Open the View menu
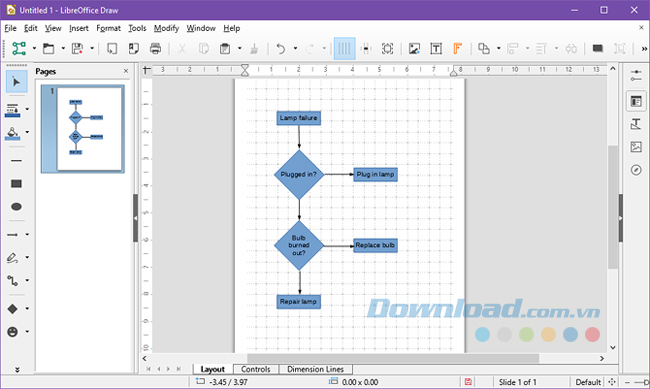The image size is (650, 389). pos(53,28)
